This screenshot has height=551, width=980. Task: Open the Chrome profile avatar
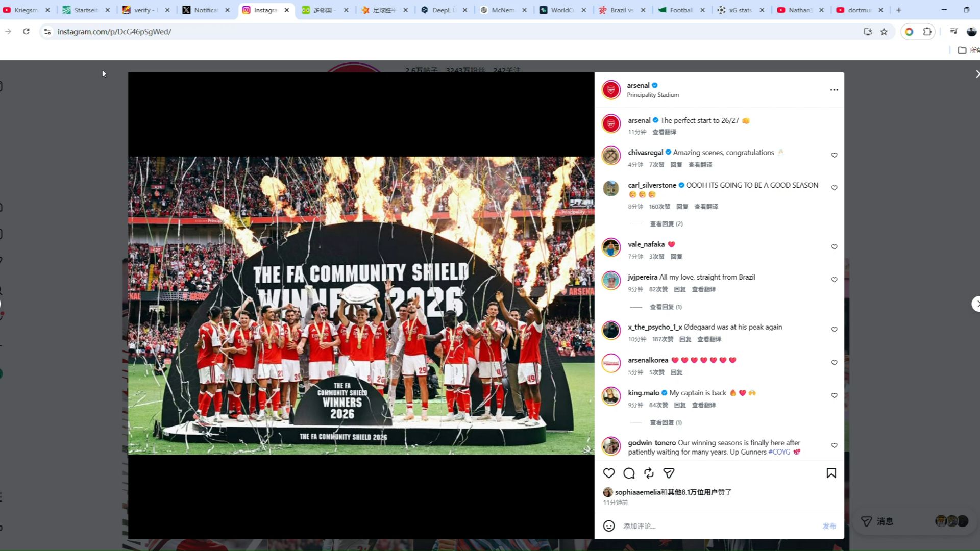click(972, 32)
